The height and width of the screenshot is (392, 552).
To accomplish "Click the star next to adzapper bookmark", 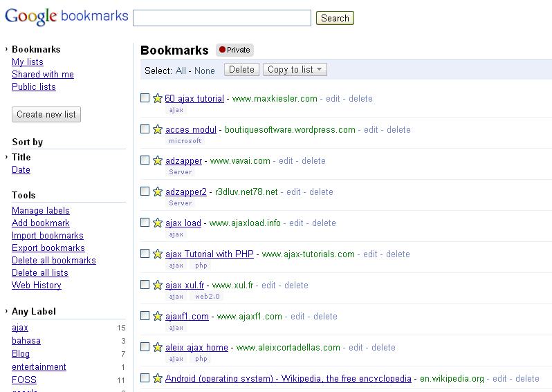I will (x=157, y=160).
